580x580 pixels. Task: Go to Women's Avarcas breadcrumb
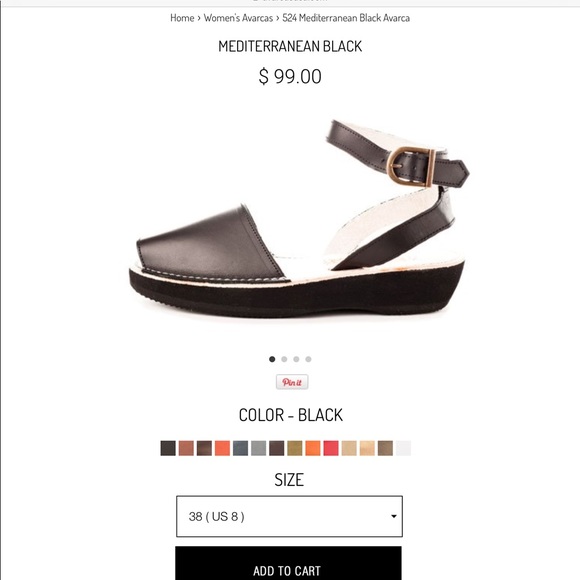coord(238,18)
